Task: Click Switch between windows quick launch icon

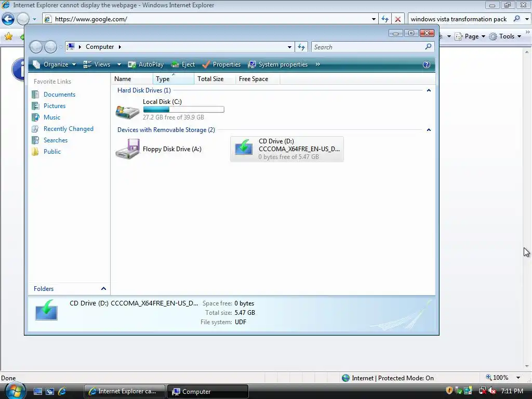Action: (x=50, y=391)
